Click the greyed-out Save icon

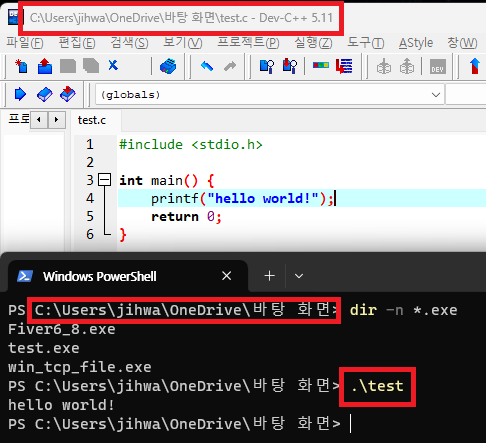coord(68,66)
